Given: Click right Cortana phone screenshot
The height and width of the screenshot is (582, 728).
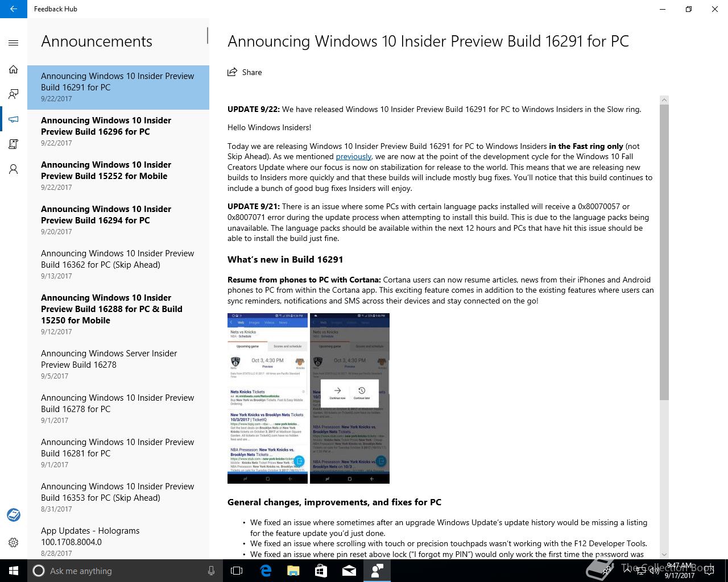Looking at the screenshot, I should coord(350,398).
